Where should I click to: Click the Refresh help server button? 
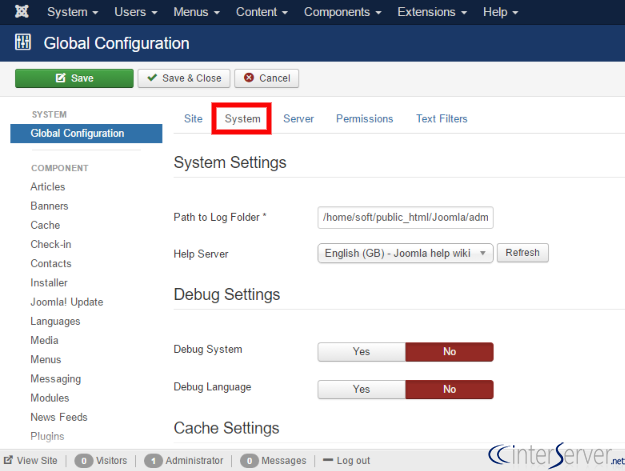point(523,253)
